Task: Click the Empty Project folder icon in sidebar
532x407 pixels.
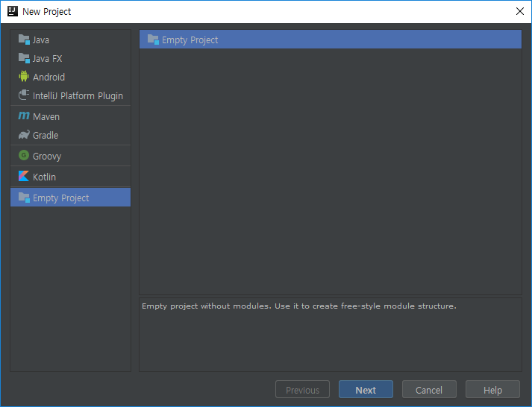Action: [x=24, y=198]
